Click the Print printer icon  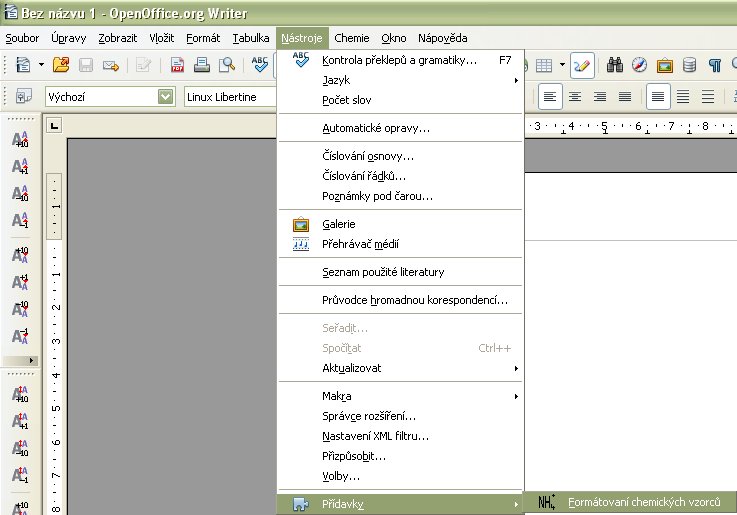coord(202,65)
